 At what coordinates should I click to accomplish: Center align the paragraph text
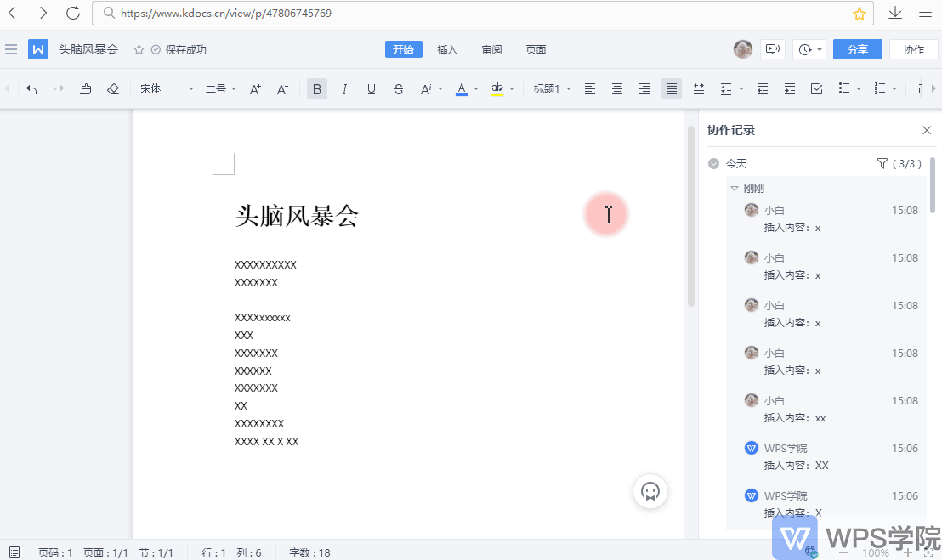(617, 89)
